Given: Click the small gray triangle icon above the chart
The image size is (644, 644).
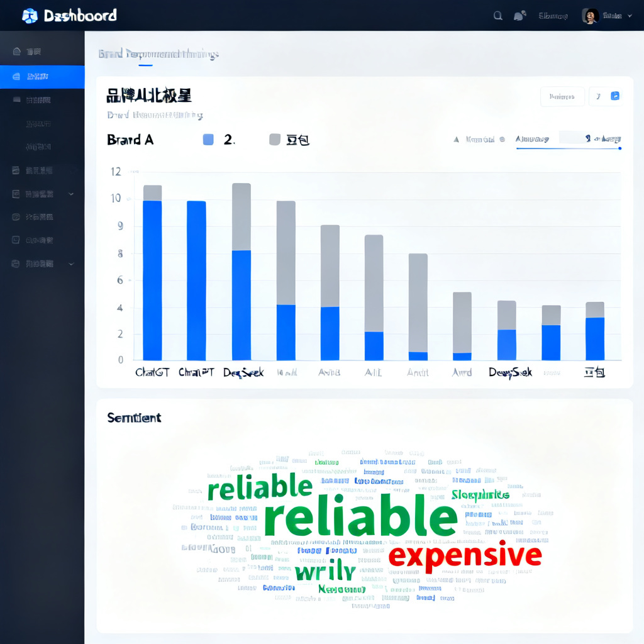Looking at the screenshot, I should 456,140.
